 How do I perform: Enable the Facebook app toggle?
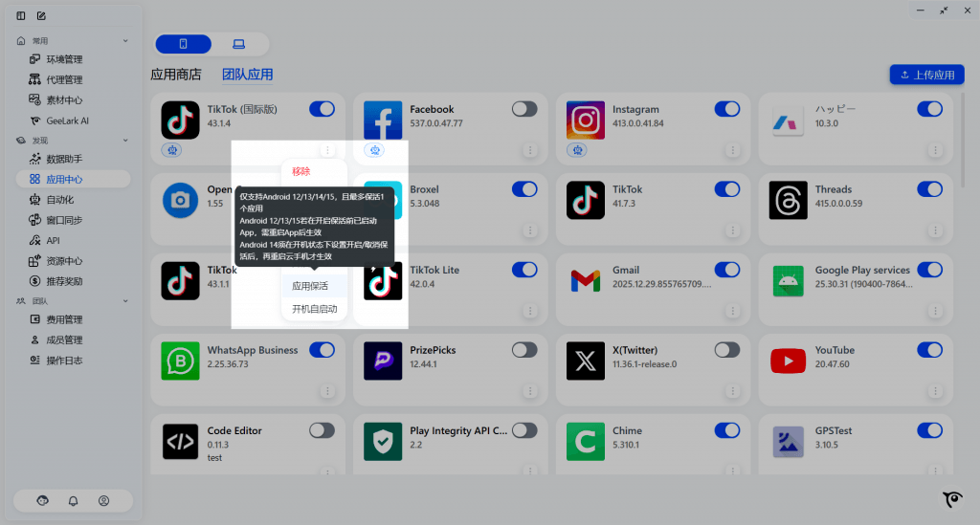(524, 109)
